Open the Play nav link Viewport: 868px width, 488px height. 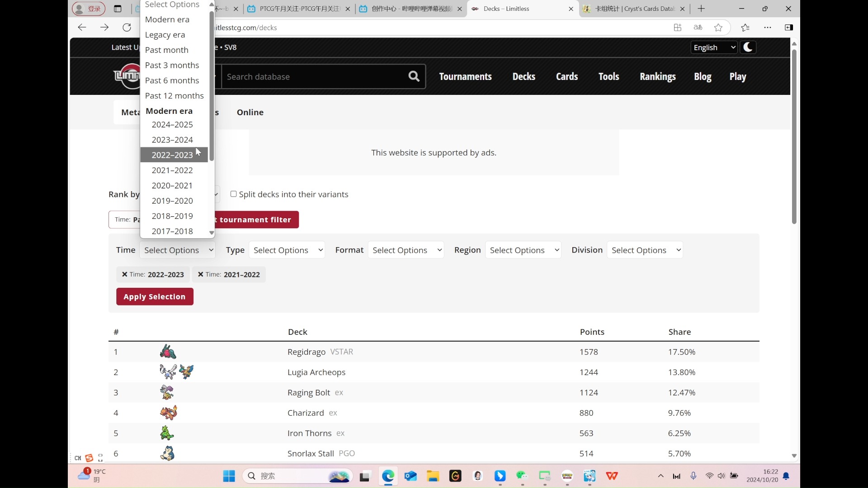(x=737, y=76)
